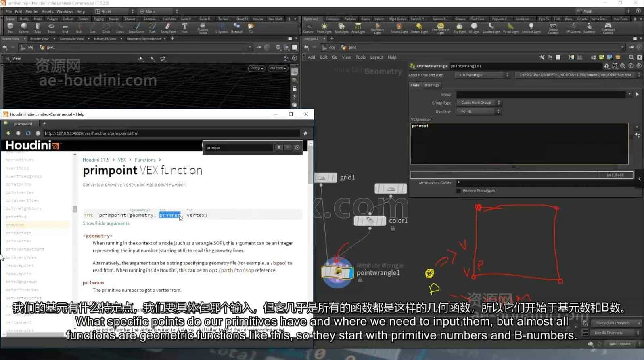
Task: Add a Point Light from shelf
Action: point(324,28)
